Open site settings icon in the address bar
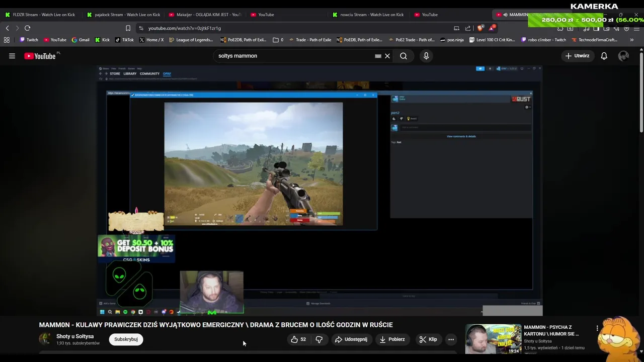This screenshot has height=362, width=644. [x=141, y=28]
